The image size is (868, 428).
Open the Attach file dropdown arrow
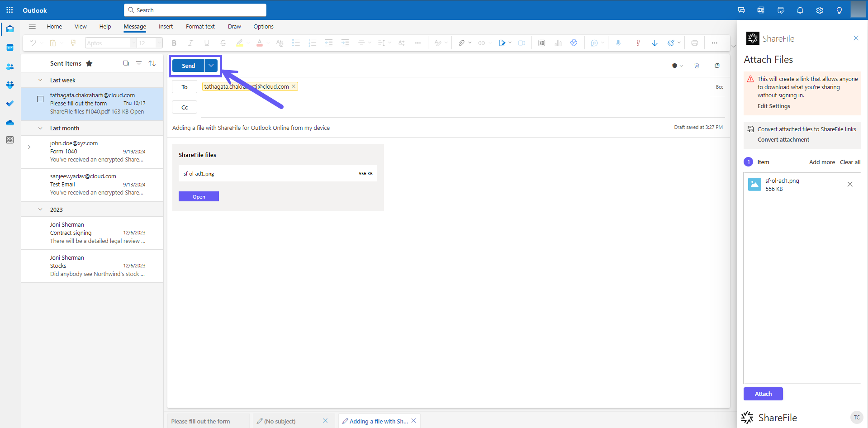(470, 43)
